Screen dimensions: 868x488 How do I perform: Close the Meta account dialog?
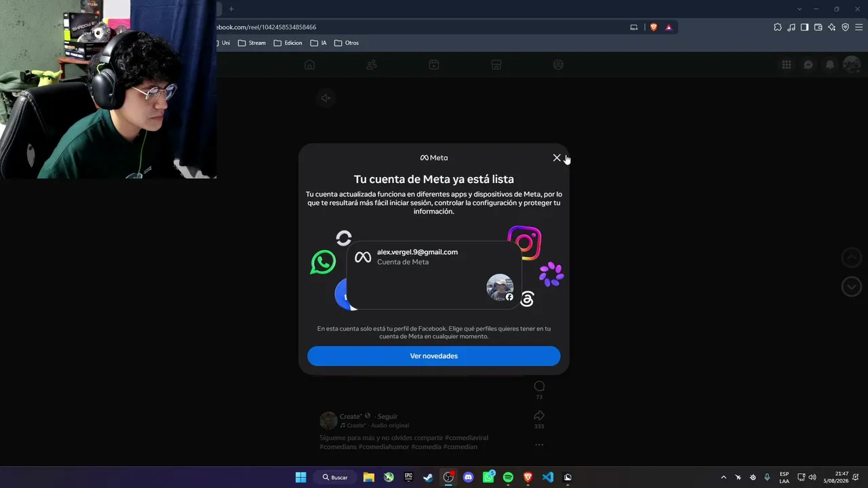557,158
